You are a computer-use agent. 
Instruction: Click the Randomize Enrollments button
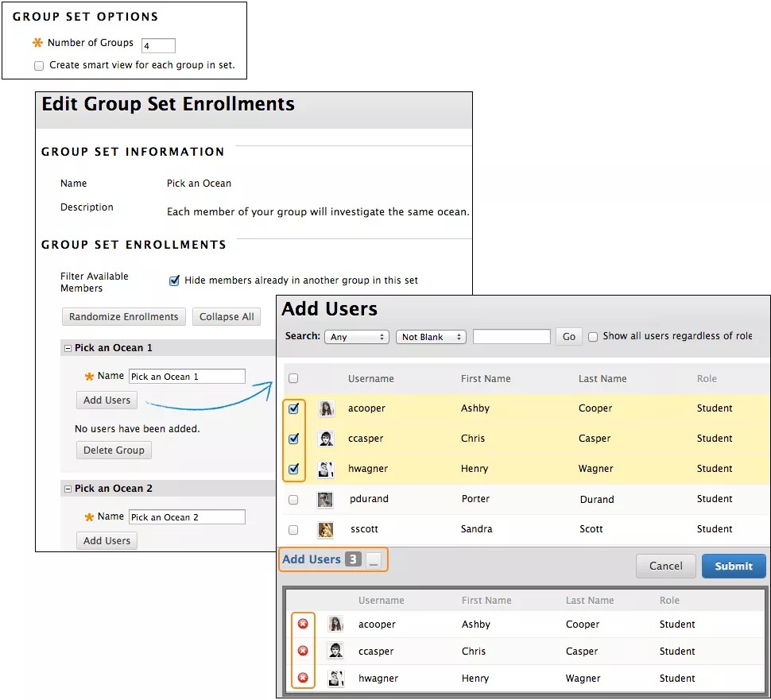pos(123,316)
